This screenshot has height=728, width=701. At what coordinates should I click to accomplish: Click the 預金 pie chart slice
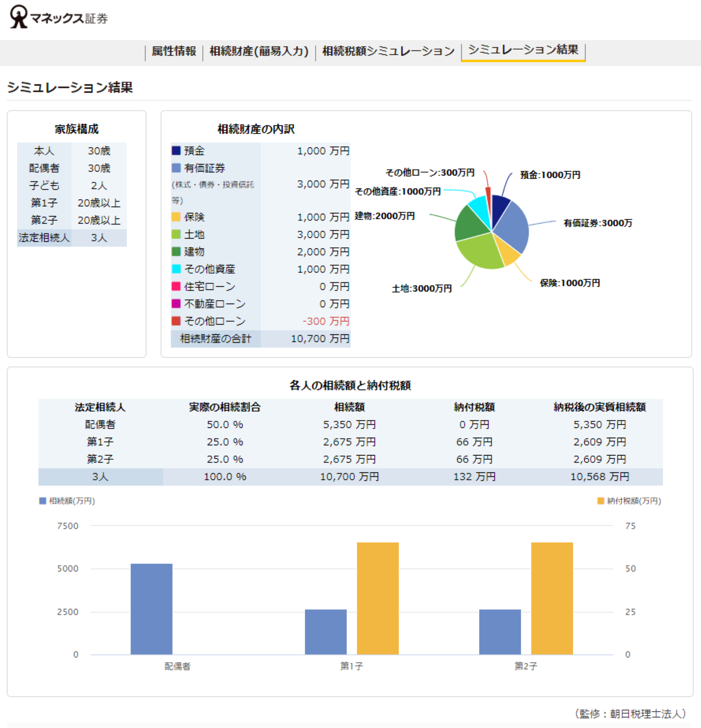(x=500, y=209)
